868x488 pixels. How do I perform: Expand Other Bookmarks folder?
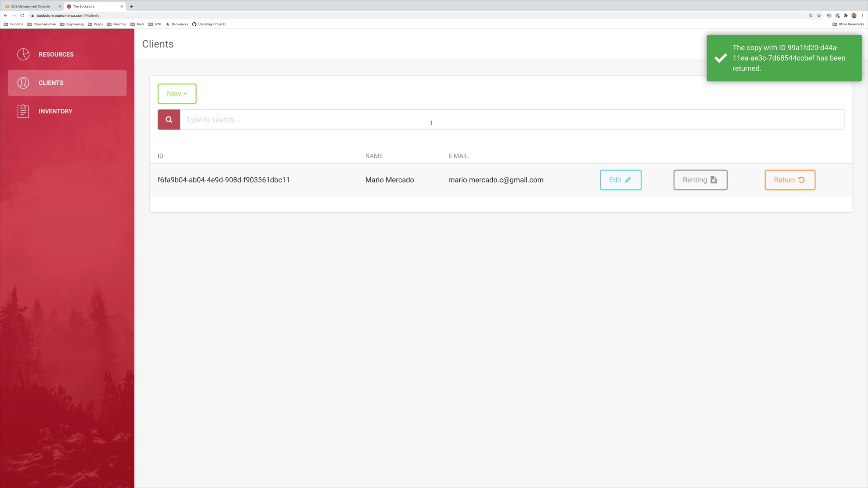pyautogui.click(x=848, y=24)
